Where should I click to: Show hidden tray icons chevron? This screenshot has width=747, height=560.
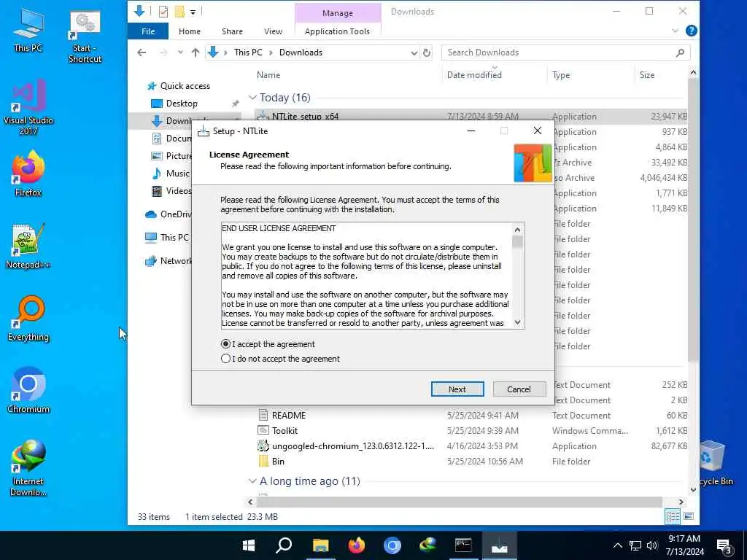click(617, 545)
